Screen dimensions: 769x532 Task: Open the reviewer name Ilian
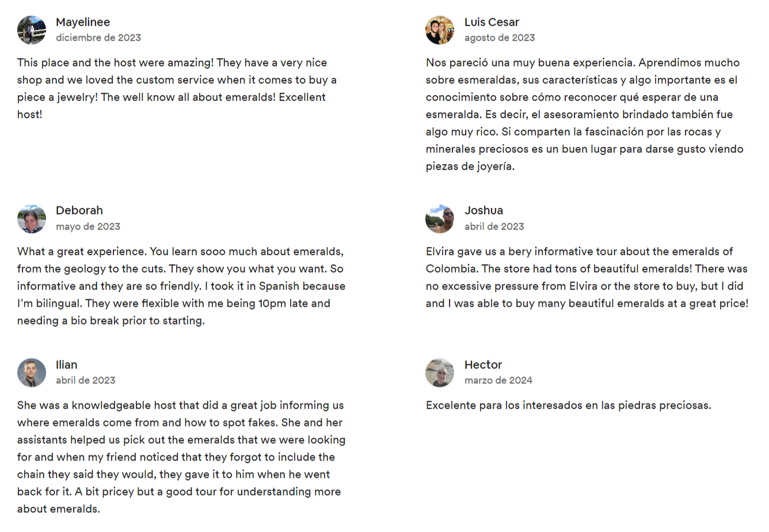(66, 364)
